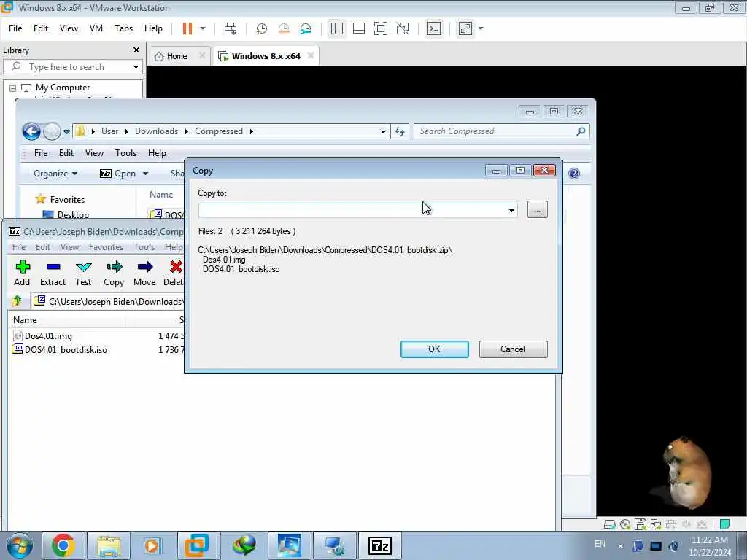Click the VMware floppy device status icon
The image size is (747, 560).
click(x=640, y=524)
